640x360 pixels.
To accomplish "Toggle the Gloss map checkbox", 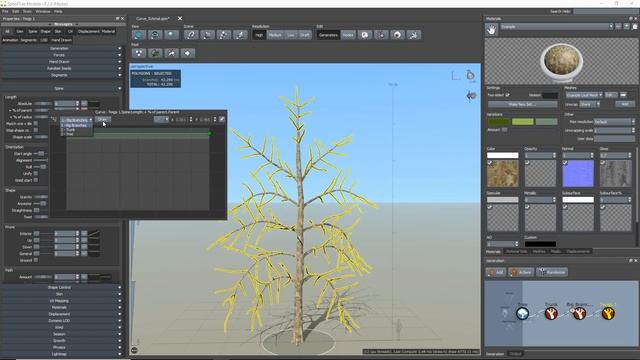I will (603, 163).
